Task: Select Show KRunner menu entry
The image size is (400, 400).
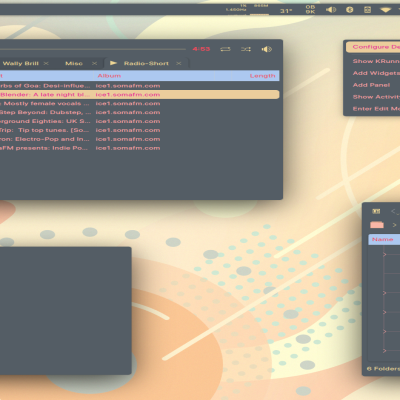Action: (373, 61)
